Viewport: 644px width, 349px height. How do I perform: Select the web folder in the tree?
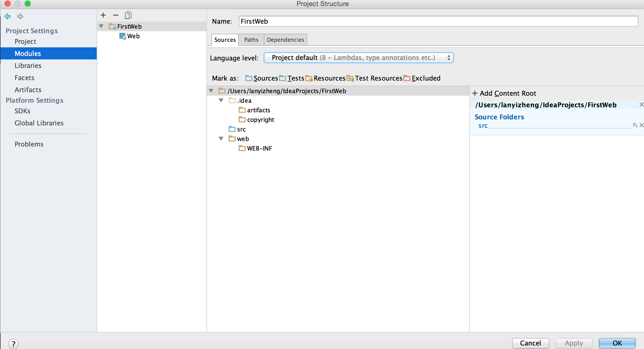tap(239, 139)
